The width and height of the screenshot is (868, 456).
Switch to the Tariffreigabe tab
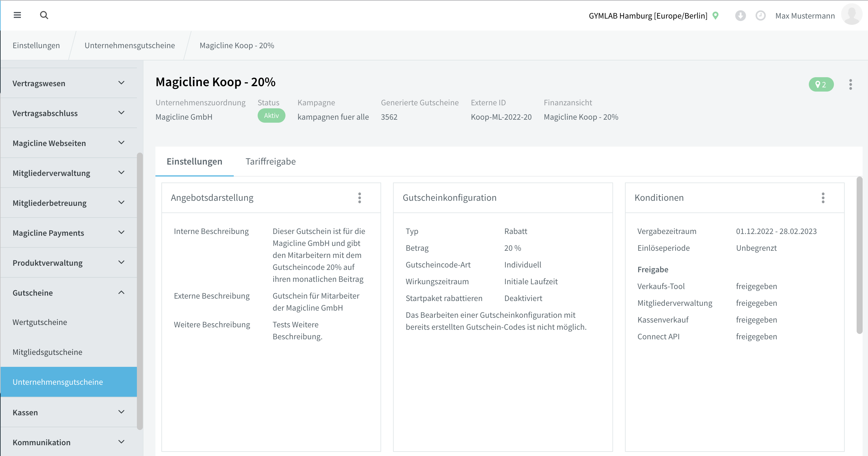271,161
